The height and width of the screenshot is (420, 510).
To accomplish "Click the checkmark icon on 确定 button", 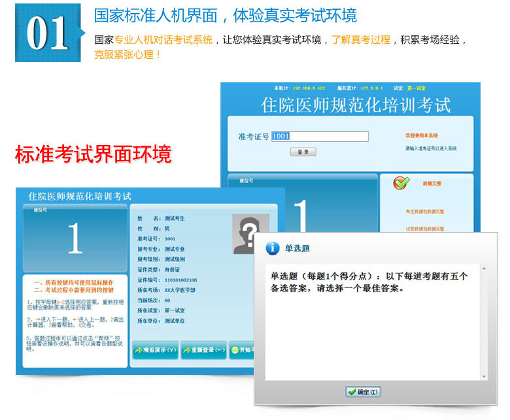I will coord(351,392).
